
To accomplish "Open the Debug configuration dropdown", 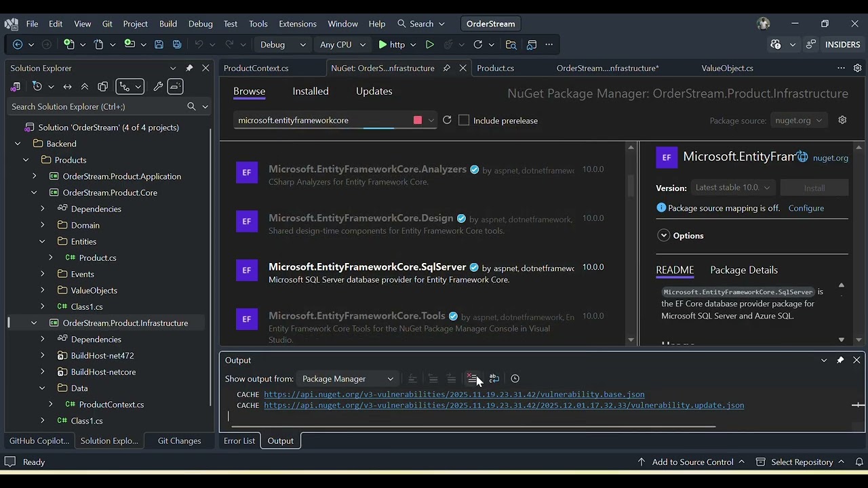I will pos(283,45).
